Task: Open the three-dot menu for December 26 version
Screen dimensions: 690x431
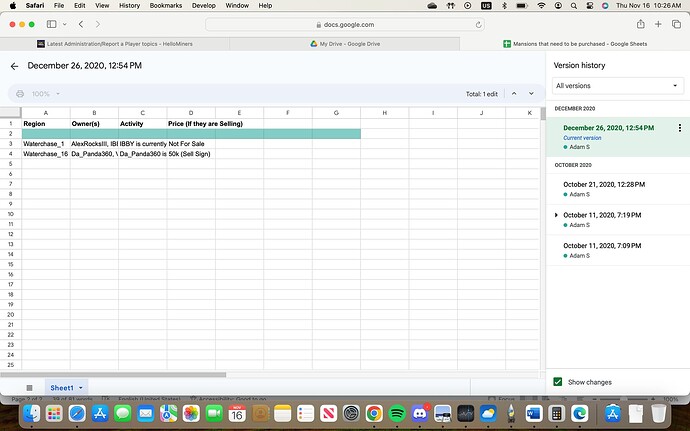Action: (680, 128)
